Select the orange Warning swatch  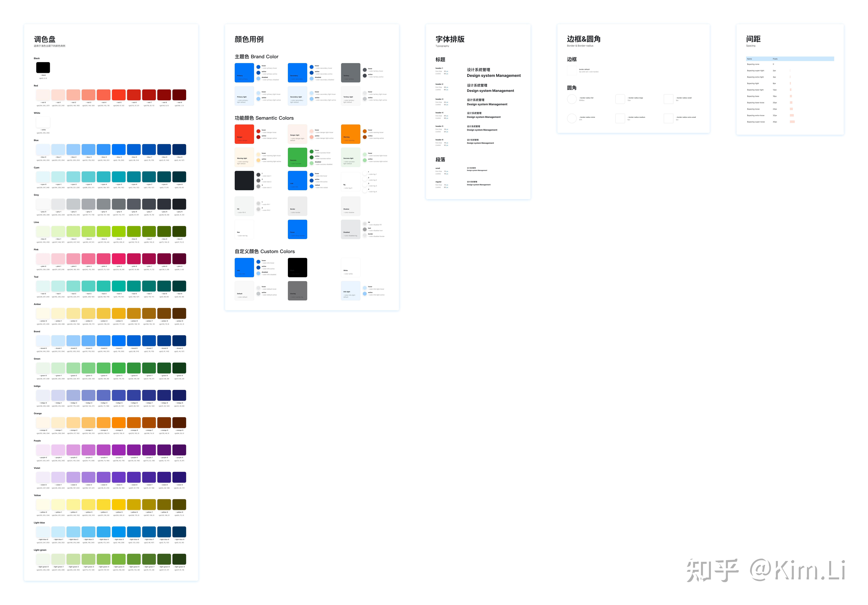[x=350, y=134]
